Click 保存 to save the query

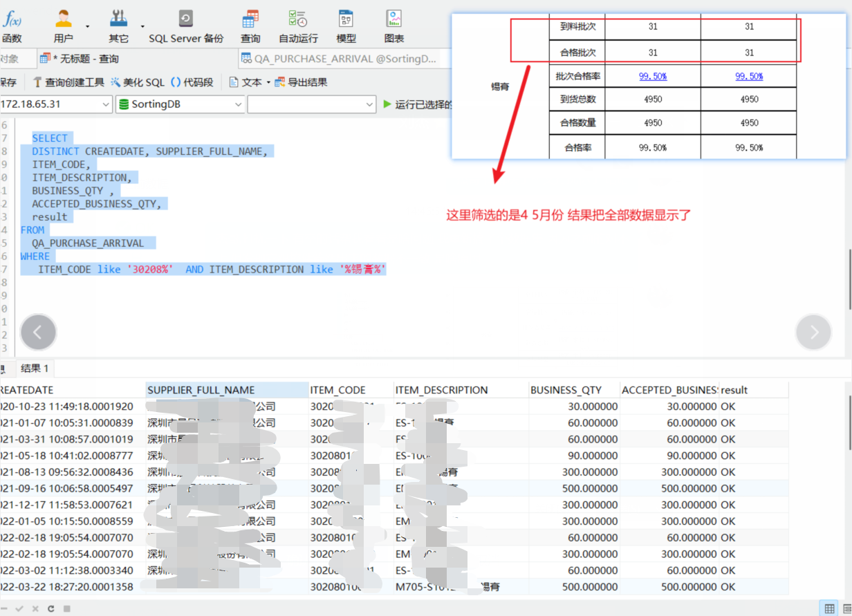(8, 82)
